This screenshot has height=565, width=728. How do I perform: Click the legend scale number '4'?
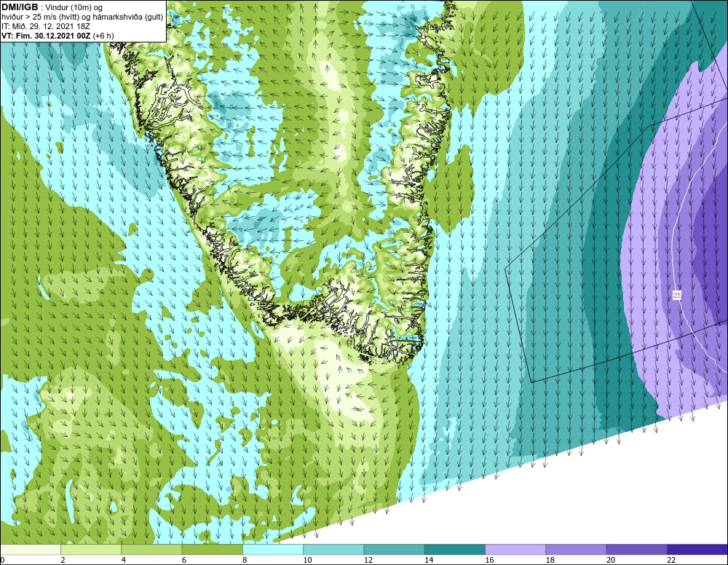coord(124,560)
